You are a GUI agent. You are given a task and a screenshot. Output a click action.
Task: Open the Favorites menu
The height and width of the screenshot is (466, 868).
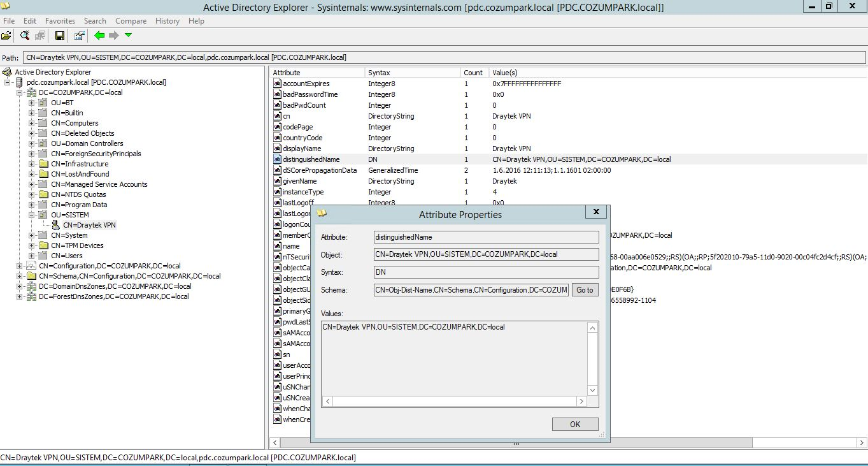pyautogui.click(x=60, y=21)
